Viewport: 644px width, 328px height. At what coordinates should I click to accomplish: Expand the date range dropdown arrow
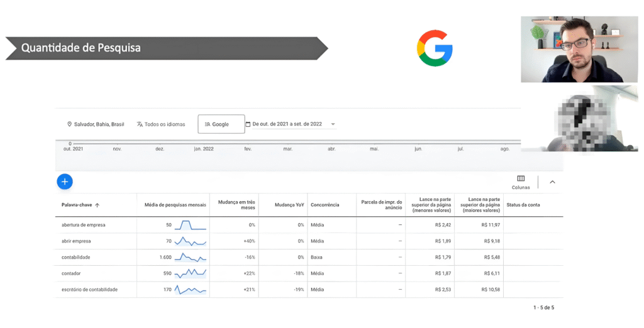coord(333,124)
